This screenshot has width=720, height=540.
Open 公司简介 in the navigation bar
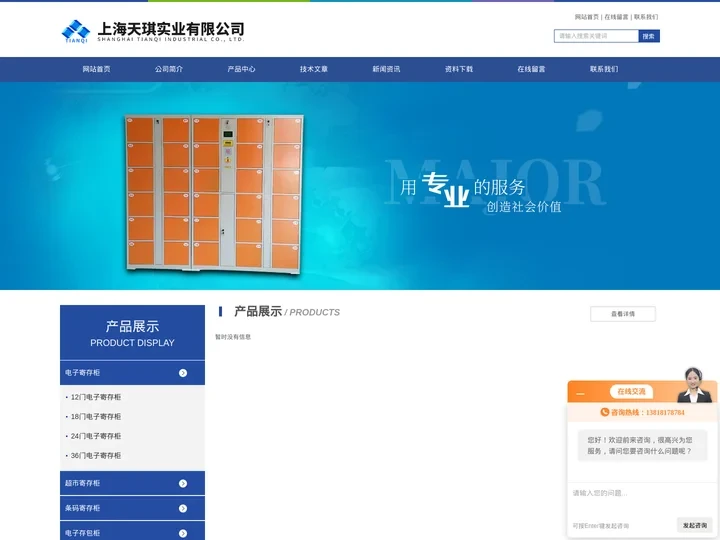[x=169, y=69]
